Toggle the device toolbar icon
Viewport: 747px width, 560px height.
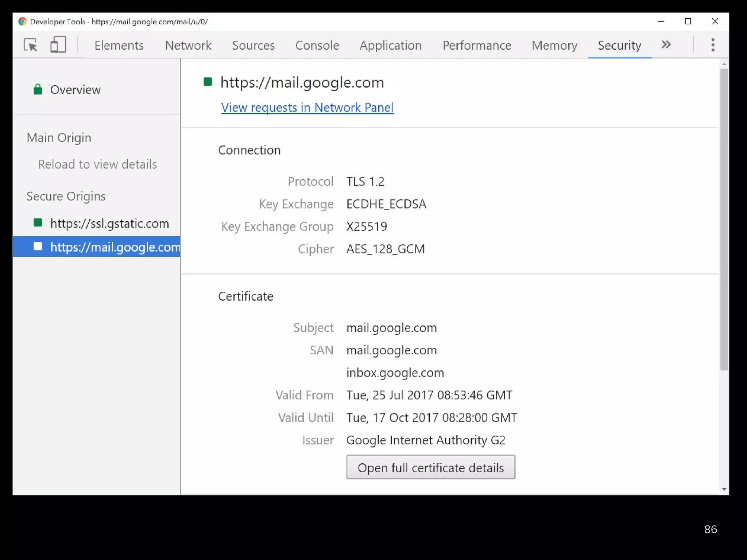pos(58,45)
